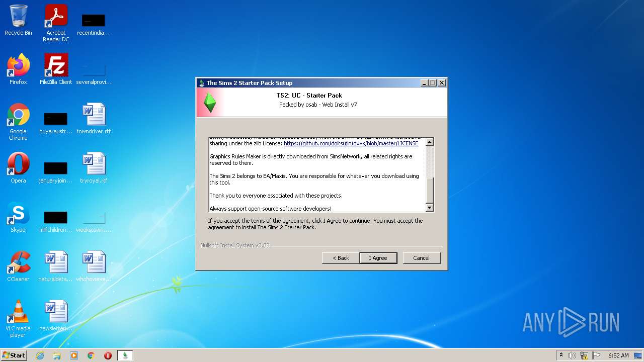Show hidden system tray icons
The width and height of the screenshot is (644, 362).
pos(561,355)
